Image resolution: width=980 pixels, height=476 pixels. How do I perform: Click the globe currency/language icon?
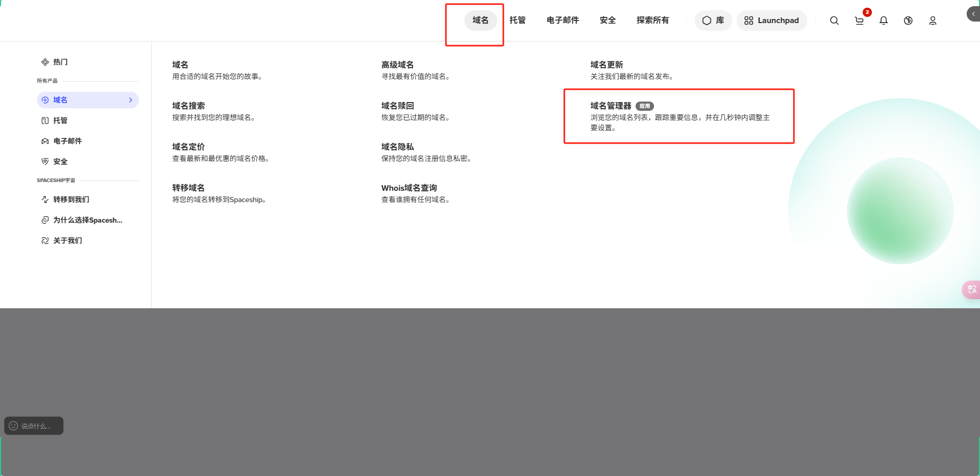pos(908,21)
